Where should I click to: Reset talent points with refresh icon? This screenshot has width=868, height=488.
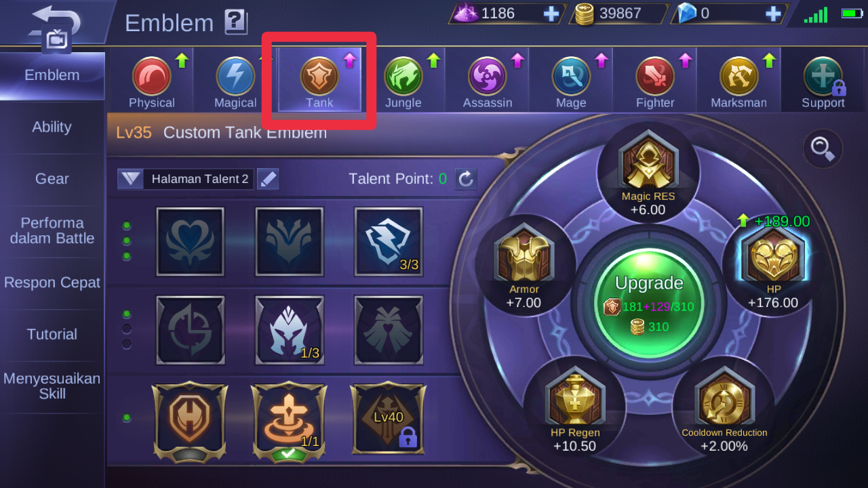coord(465,179)
